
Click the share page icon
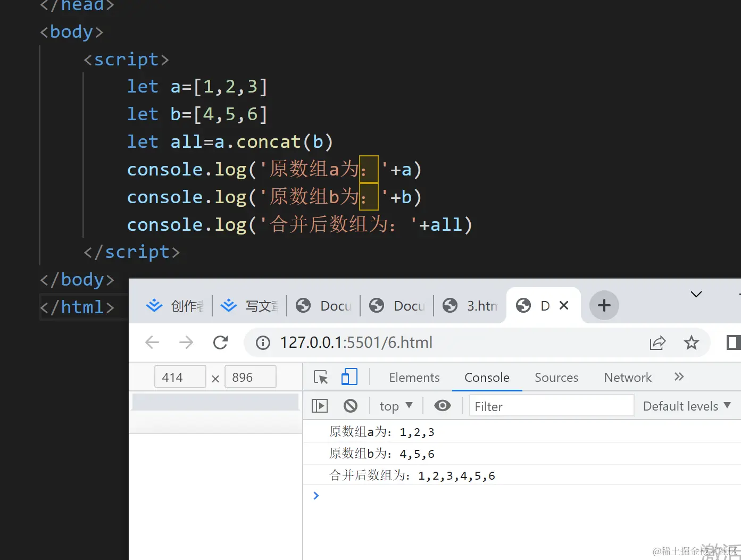click(657, 342)
